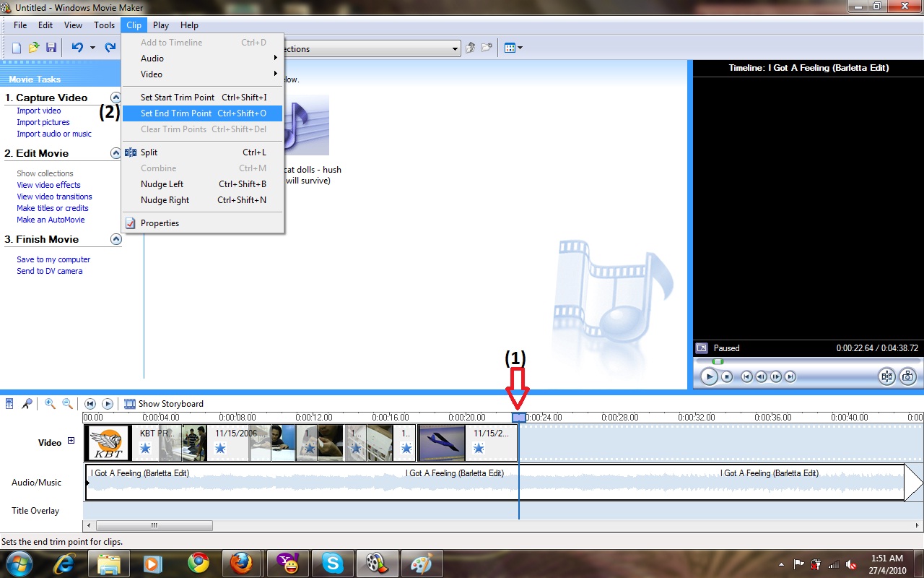Stop the preview playback

tap(727, 376)
